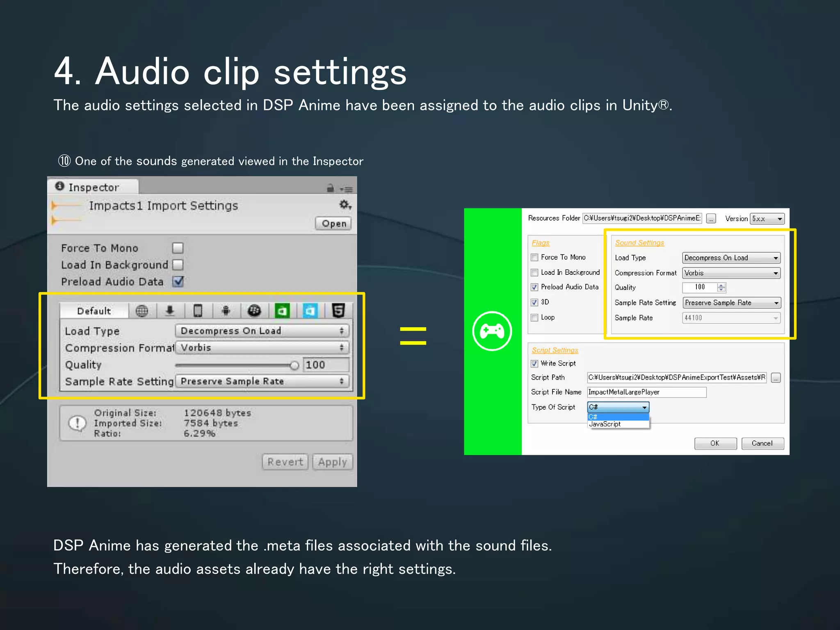Screen dimensions: 840x630
Task: Select the Inspector tab
Action: click(93, 187)
